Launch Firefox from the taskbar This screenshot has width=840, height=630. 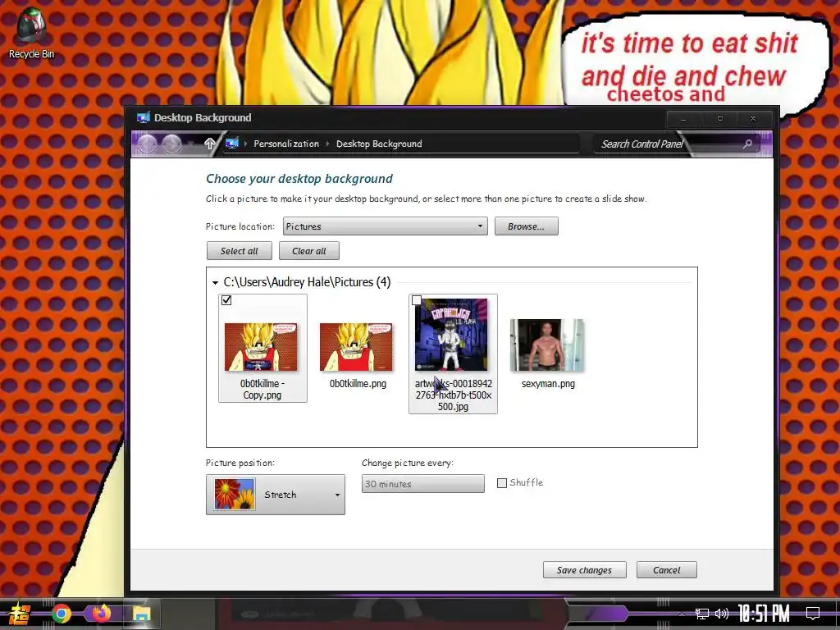point(101,614)
